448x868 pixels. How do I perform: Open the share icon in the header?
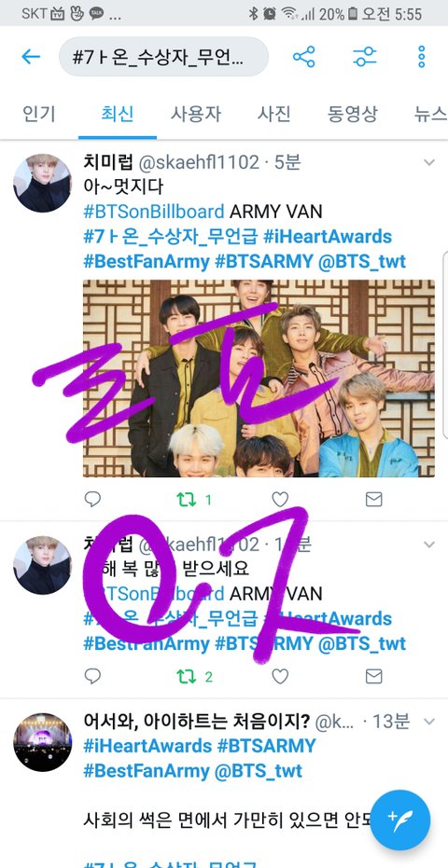pos(304,57)
